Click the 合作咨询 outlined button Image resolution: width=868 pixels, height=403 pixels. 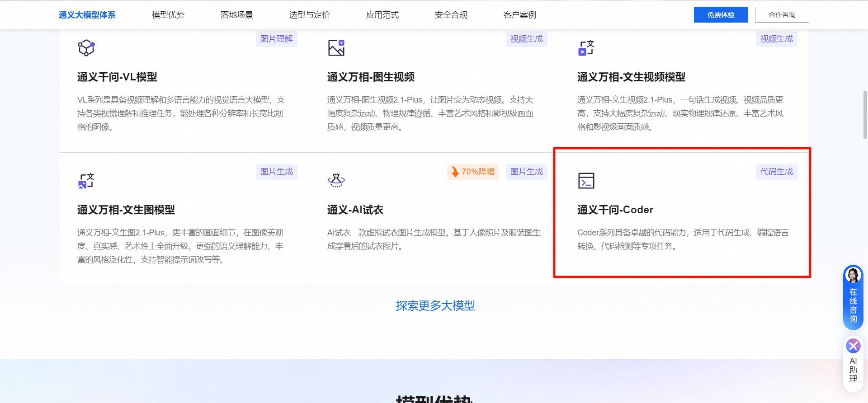[782, 15]
